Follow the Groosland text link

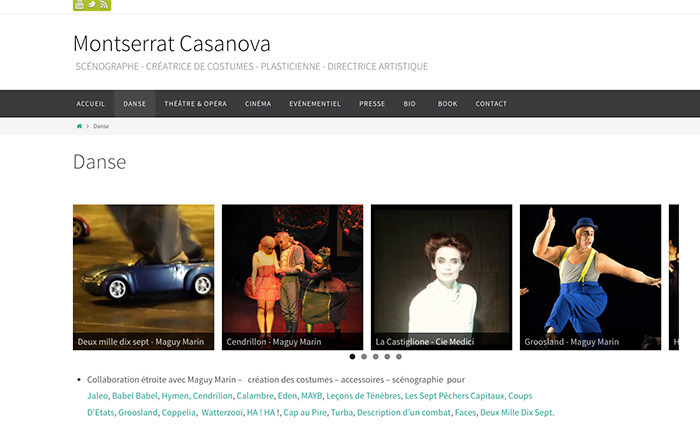138,412
